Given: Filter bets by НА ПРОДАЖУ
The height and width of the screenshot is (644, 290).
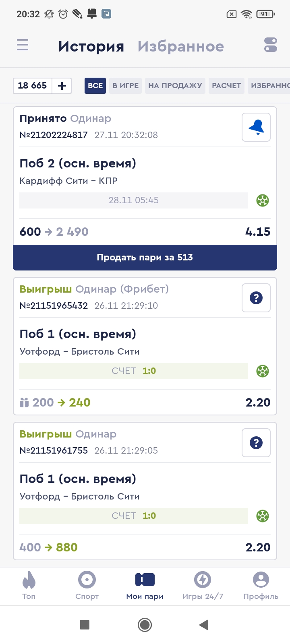Looking at the screenshot, I should coord(175,86).
